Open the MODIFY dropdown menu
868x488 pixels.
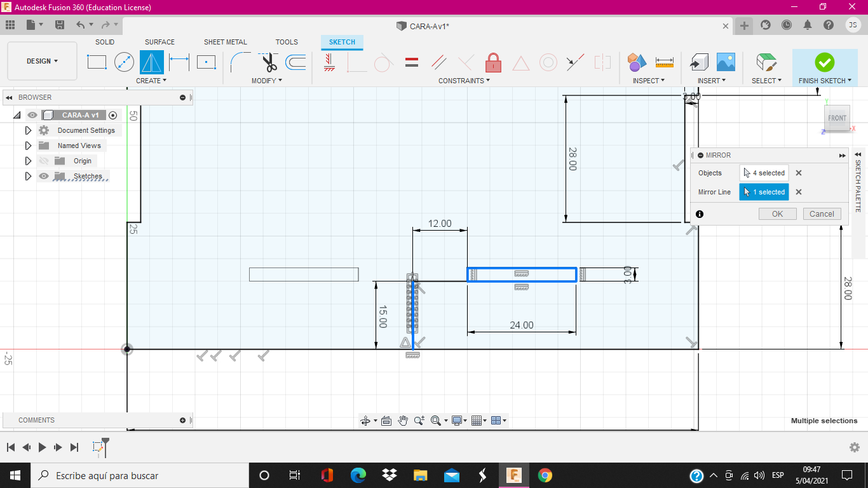267,81
